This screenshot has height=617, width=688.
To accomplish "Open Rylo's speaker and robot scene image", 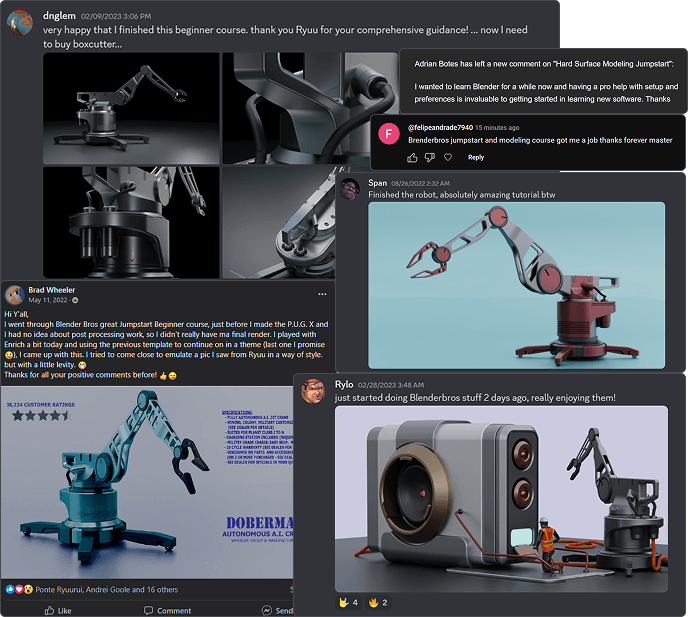I will [x=501, y=499].
